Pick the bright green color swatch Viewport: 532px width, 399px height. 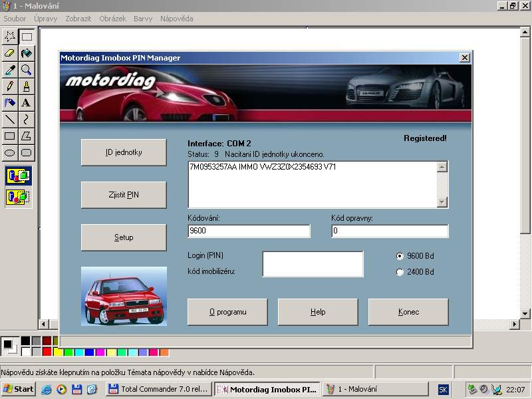(68, 352)
